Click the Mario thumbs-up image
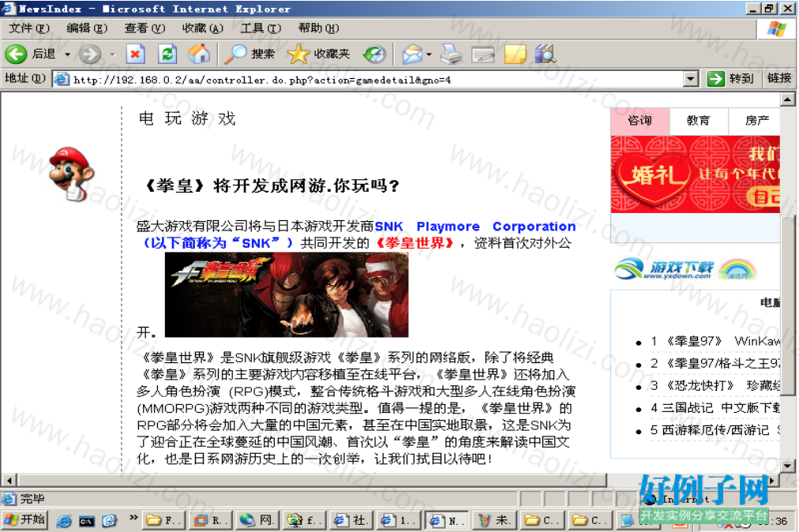Image resolution: width=799 pixels, height=532 pixels. (x=71, y=174)
